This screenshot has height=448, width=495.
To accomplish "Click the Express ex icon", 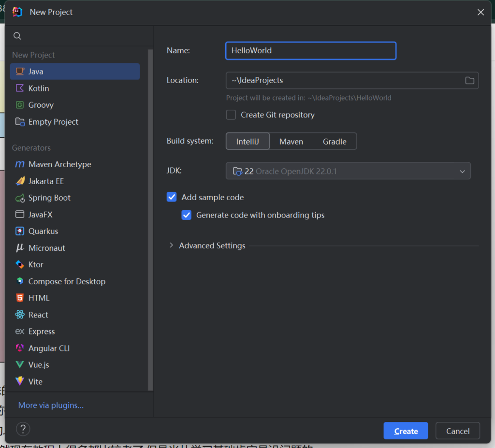I will point(20,331).
